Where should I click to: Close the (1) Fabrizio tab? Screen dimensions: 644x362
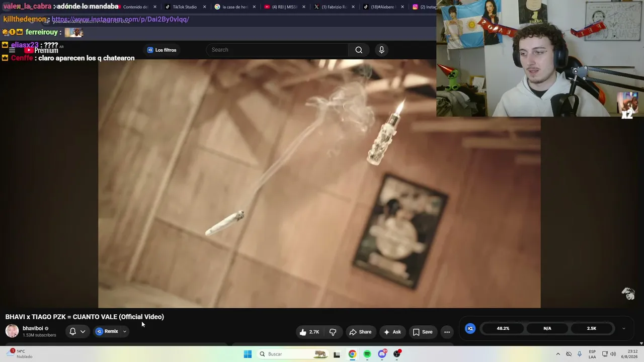[353, 7]
